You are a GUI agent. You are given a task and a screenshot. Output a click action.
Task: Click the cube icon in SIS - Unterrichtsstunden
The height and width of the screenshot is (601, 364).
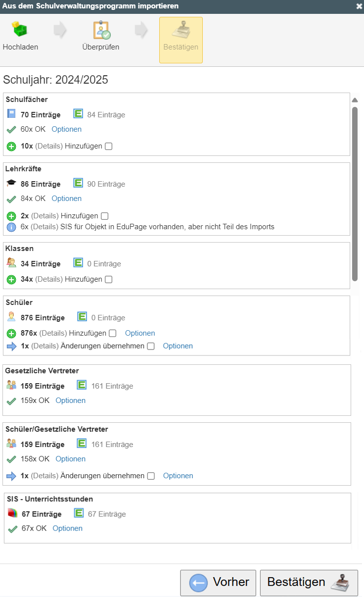13,514
